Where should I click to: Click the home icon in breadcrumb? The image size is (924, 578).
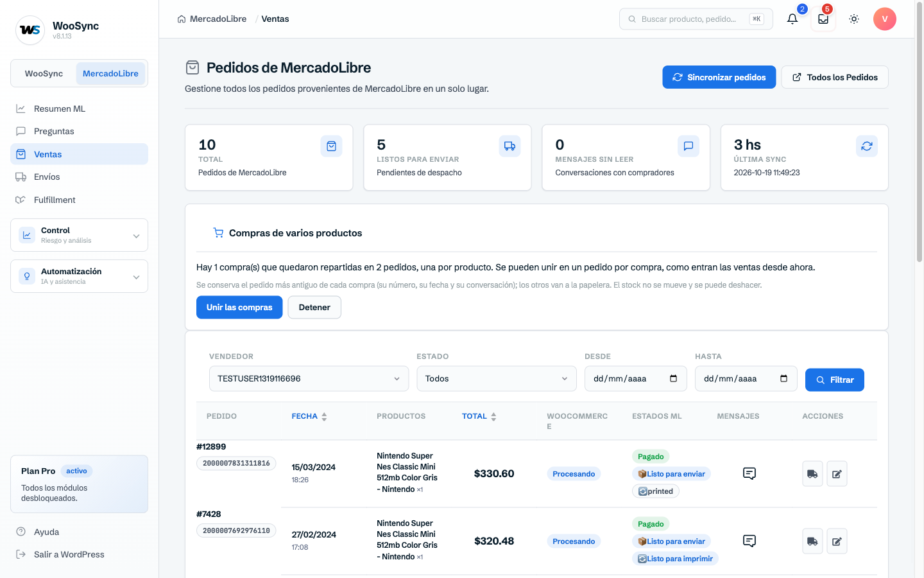[x=182, y=19]
